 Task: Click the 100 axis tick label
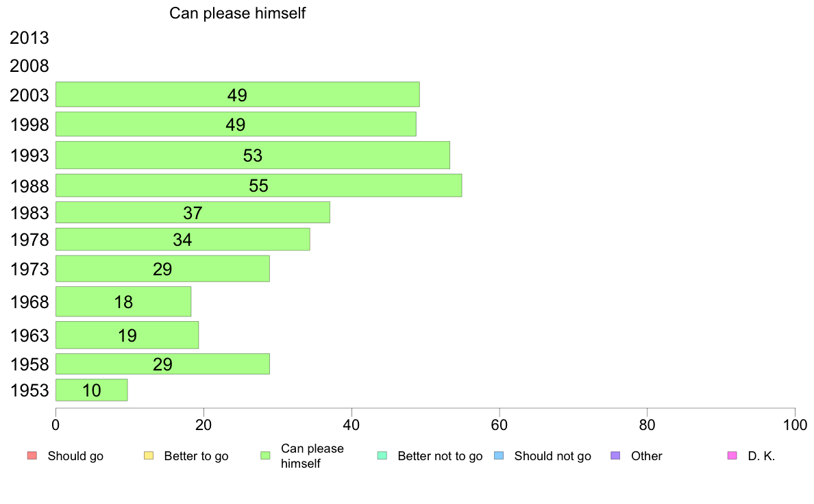tap(795, 425)
